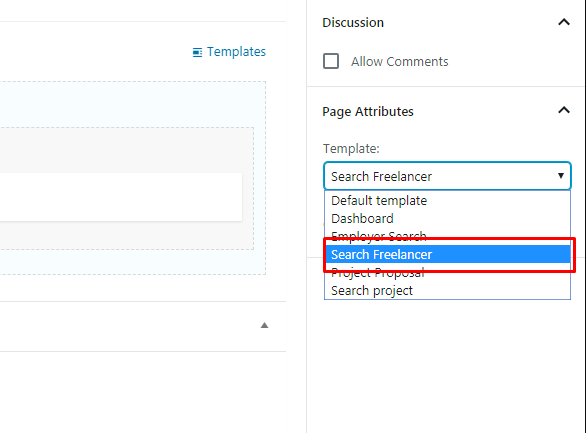Enable the Allow Comments checkbox
Screen dimensions: 586x433
(331, 61)
